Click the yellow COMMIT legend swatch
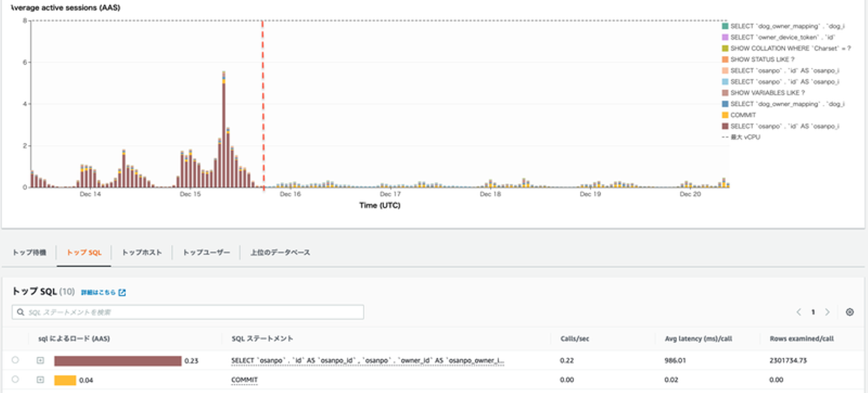The width and height of the screenshot is (868, 393). [x=725, y=115]
